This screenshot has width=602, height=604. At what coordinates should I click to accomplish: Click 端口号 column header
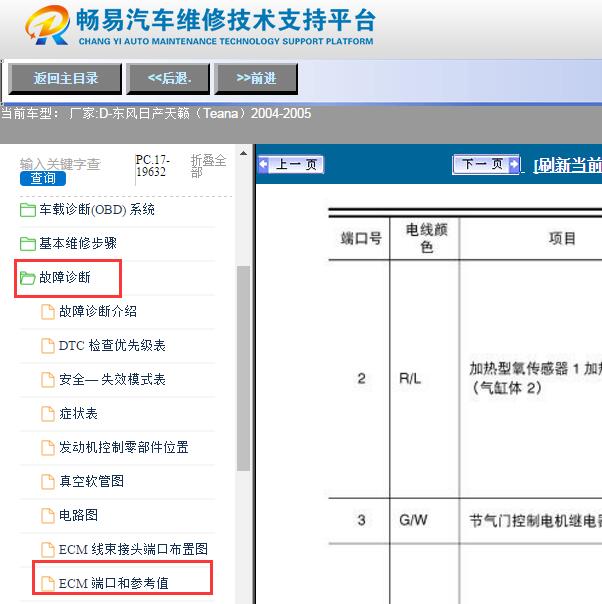coord(361,238)
